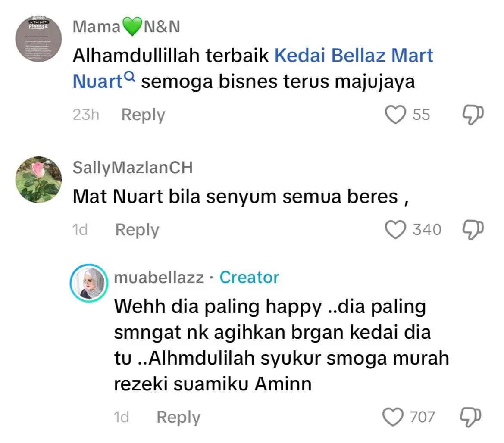This screenshot has height=443, width=504.
Task: Search the Kedai Bellaz Mart Nuart link
Action: point(354,56)
